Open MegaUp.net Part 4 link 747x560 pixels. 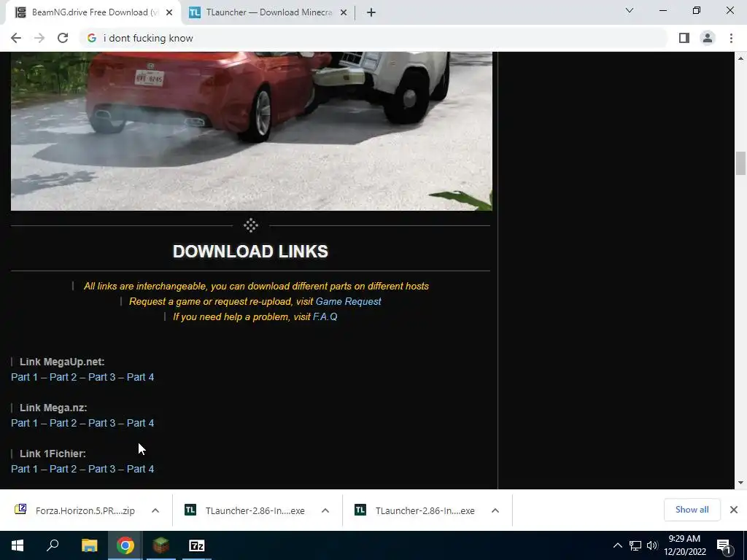click(140, 377)
